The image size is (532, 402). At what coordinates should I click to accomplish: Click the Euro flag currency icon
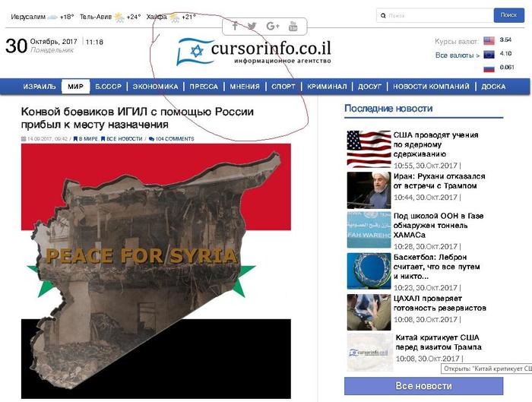(x=489, y=55)
